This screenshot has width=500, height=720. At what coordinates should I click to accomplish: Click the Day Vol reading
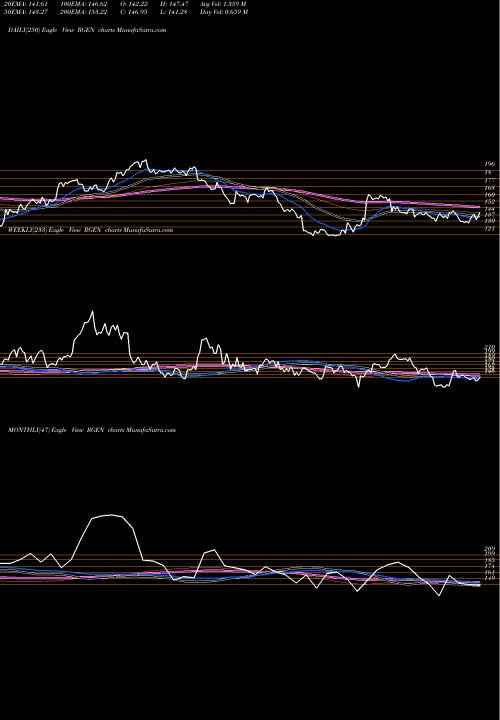(224, 12)
